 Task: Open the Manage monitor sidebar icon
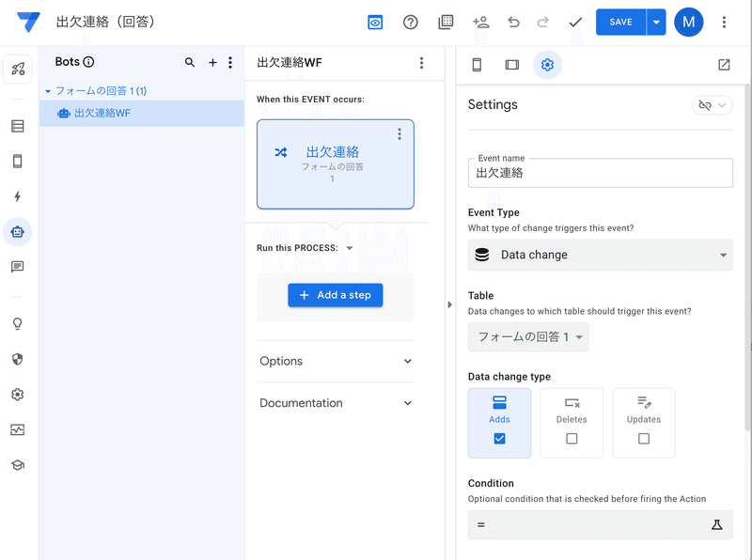tap(18, 429)
